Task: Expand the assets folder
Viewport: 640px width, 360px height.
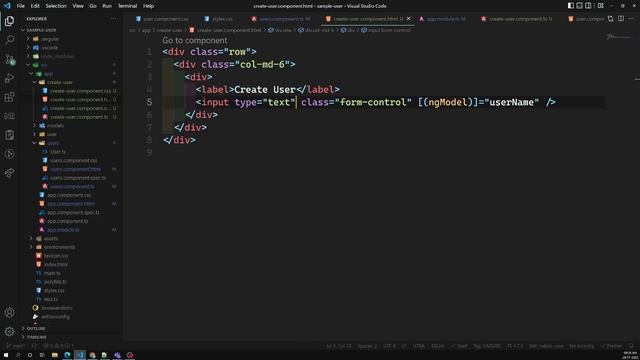Action: (50, 238)
